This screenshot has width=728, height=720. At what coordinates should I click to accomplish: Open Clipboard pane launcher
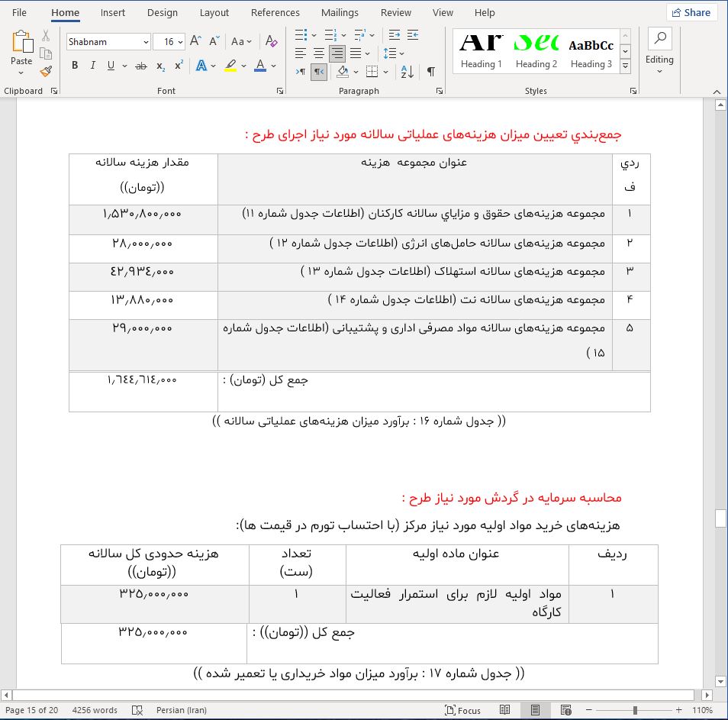54,91
